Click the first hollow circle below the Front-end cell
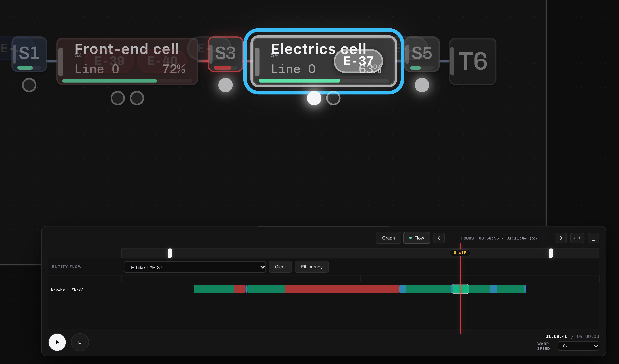The width and height of the screenshot is (619, 364). 118,98
